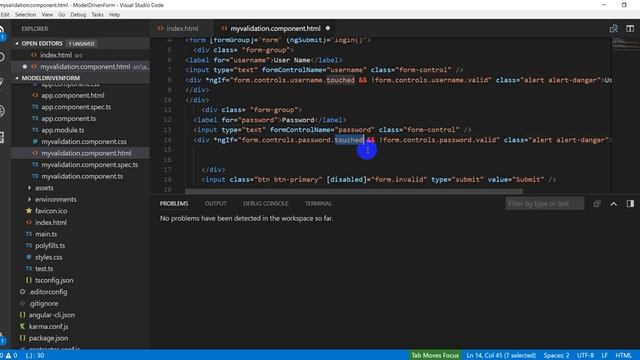The image size is (640, 360).
Task: Open myvalidation.component.spec.ts file
Action: [x=89, y=164]
